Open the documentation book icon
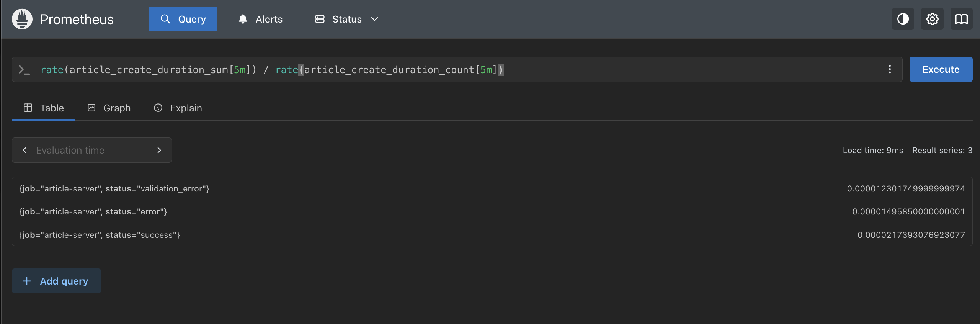 pyautogui.click(x=961, y=19)
